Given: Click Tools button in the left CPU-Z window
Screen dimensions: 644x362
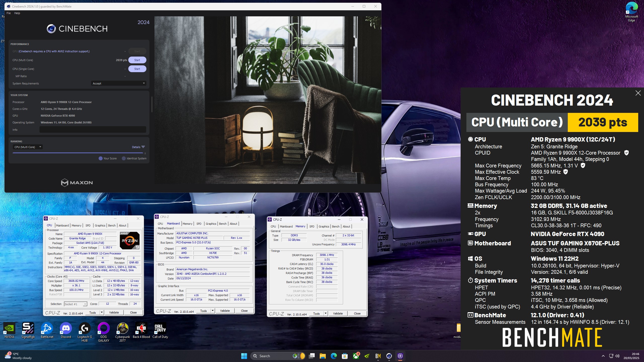Looking at the screenshot, I should 93,312.
